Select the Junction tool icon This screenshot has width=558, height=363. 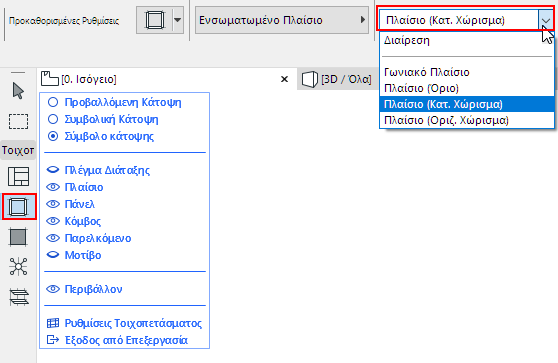coord(18,266)
